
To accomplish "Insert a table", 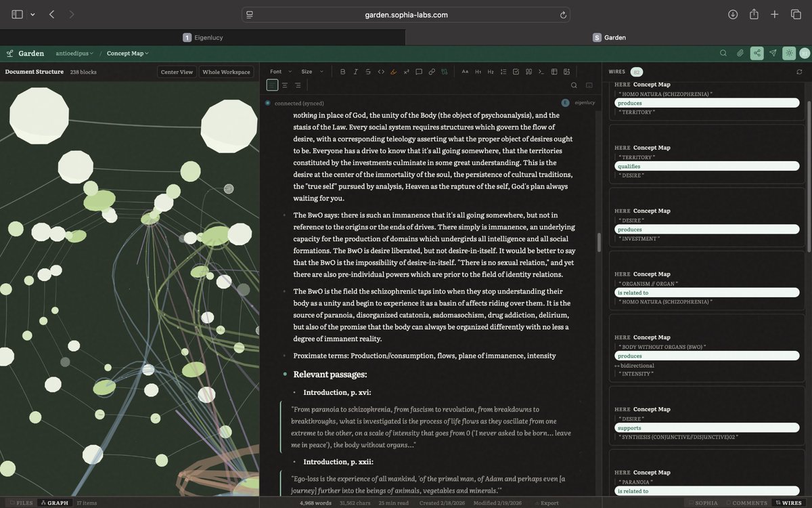I will [554, 72].
